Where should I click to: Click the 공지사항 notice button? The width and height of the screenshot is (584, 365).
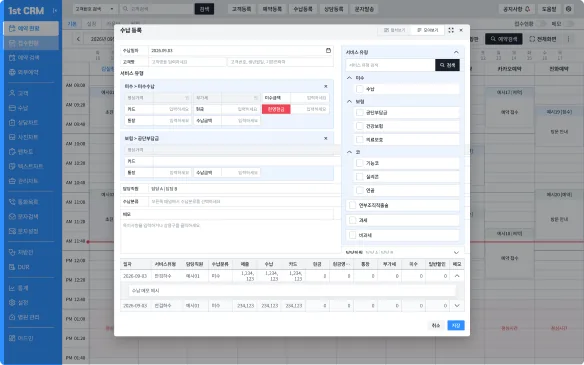(x=516, y=9)
